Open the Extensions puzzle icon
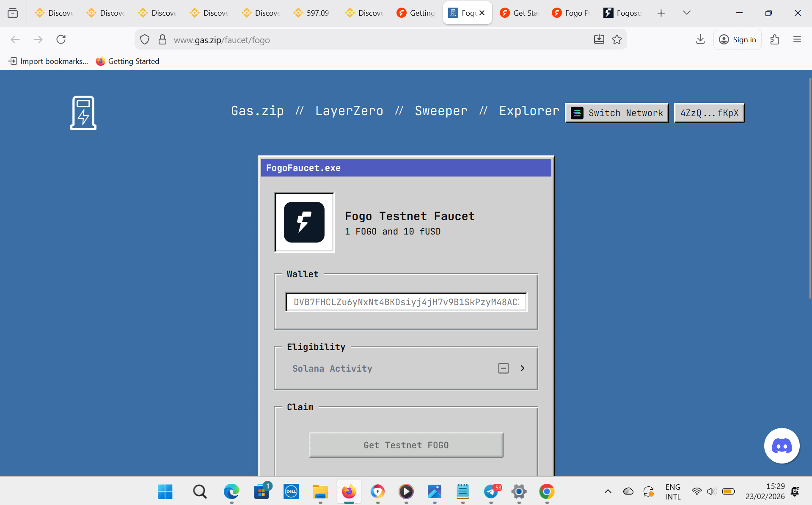Viewport: 812px width, 505px height. coord(775,40)
